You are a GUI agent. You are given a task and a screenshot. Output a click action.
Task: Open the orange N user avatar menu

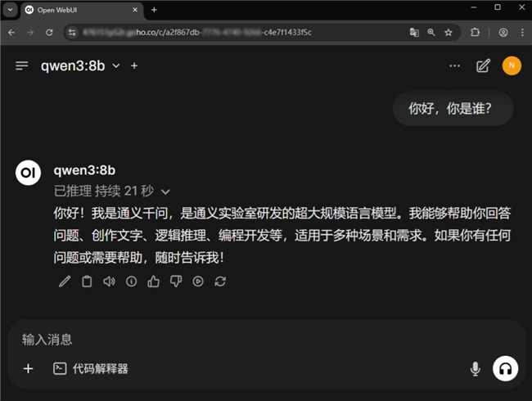point(512,65)
